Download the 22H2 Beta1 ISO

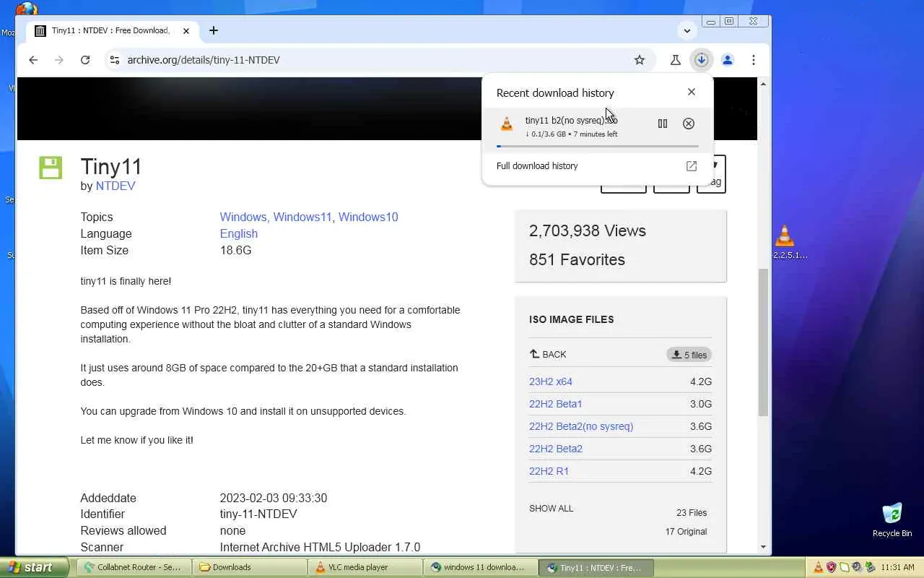click(x=556, y=404)
